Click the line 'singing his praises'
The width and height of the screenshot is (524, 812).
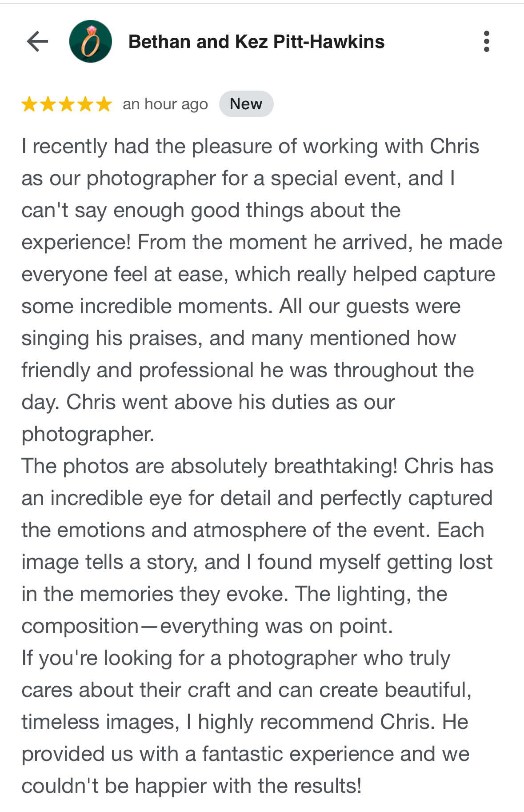pos(239,338)
